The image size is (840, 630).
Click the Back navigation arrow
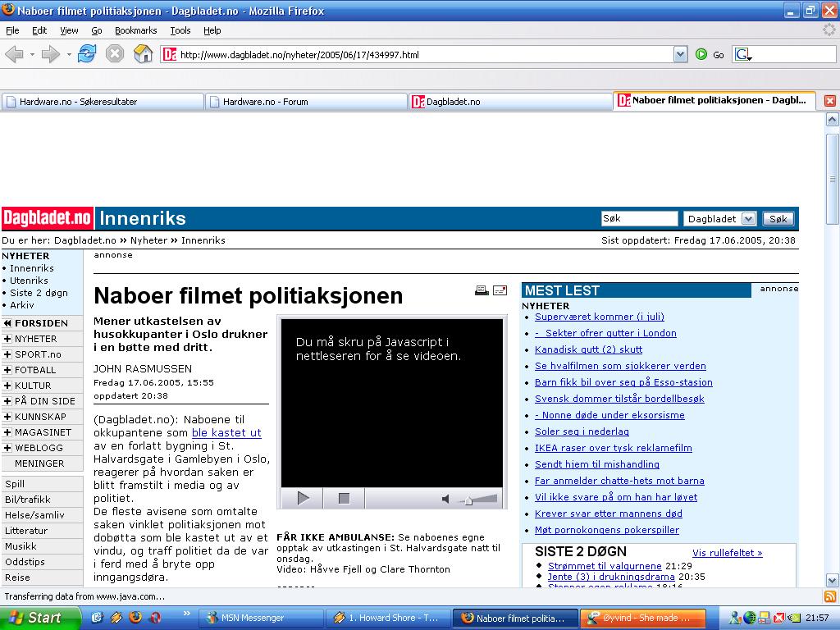[x=15, y=54]
